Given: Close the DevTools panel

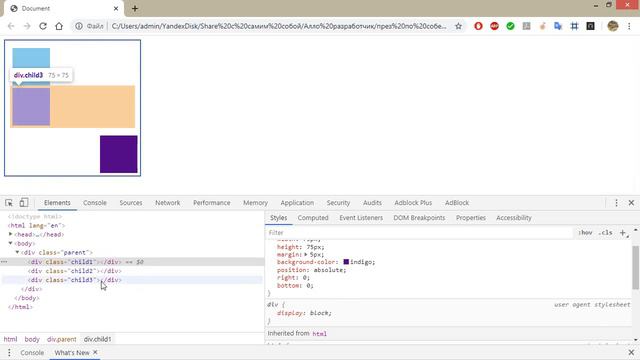Looking at the screenshot, I should click(631, 203).
